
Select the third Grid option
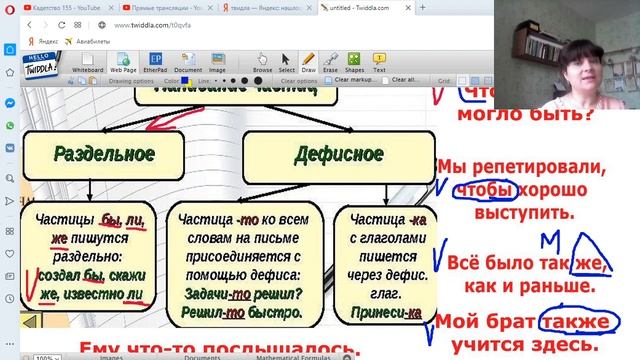(x=488, y=81)
